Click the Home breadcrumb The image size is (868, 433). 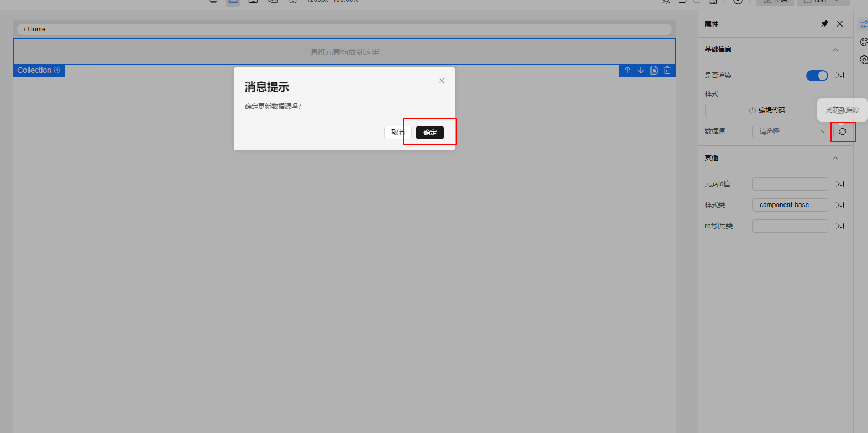pos(36,29)
